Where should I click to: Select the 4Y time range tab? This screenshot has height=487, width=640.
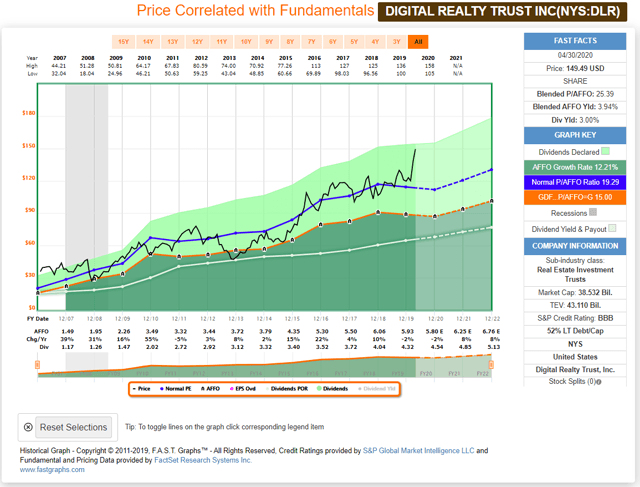click(375, 42)
